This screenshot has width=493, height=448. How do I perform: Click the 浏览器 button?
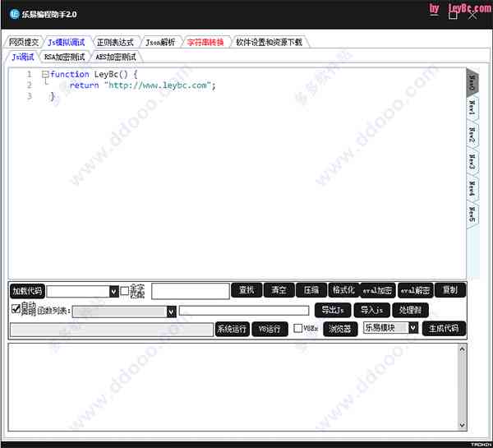(x=340, y=329)
